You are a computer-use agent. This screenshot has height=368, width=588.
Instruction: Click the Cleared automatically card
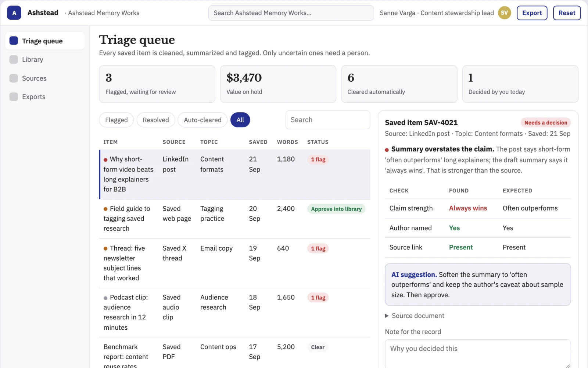[399, 84]
